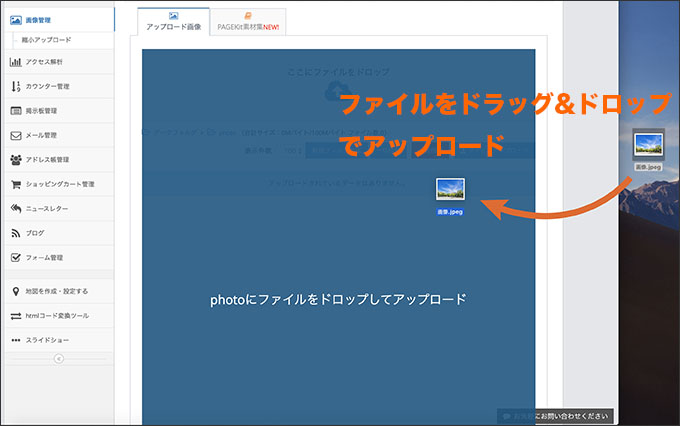Open 縮小アップロード submenu item

click(46, 40)
